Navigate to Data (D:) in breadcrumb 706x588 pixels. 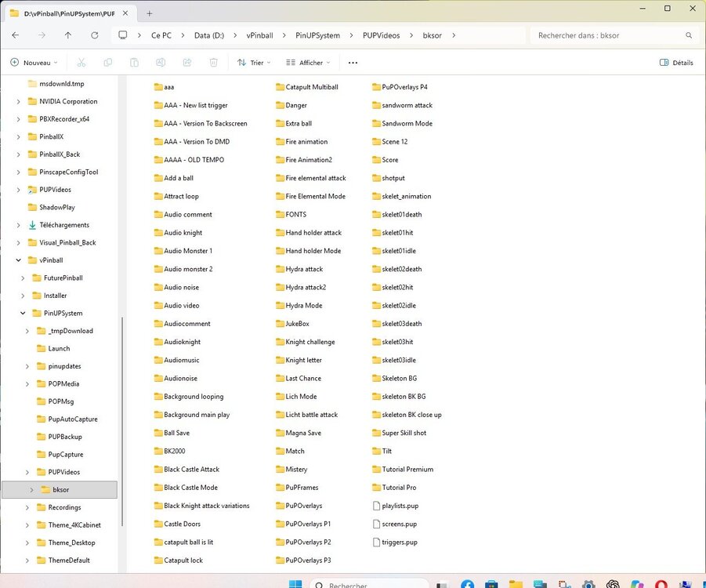[209, 35]
